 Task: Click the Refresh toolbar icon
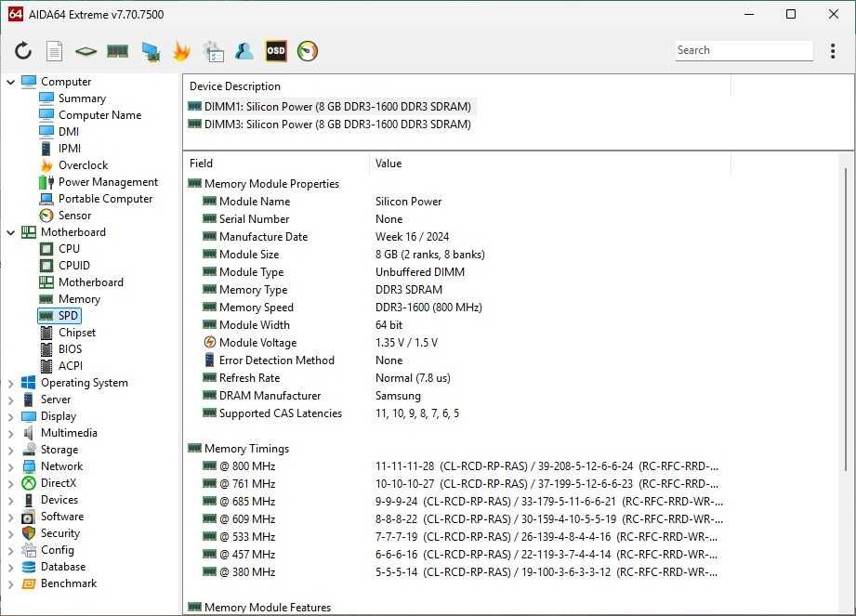[23, 51]
